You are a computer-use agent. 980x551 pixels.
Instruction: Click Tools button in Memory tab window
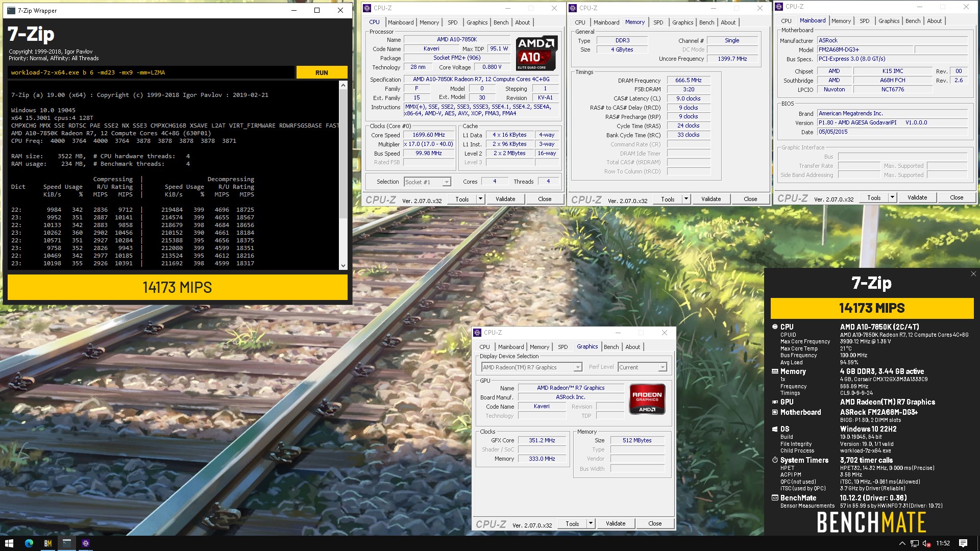click(x=668, y=199)
